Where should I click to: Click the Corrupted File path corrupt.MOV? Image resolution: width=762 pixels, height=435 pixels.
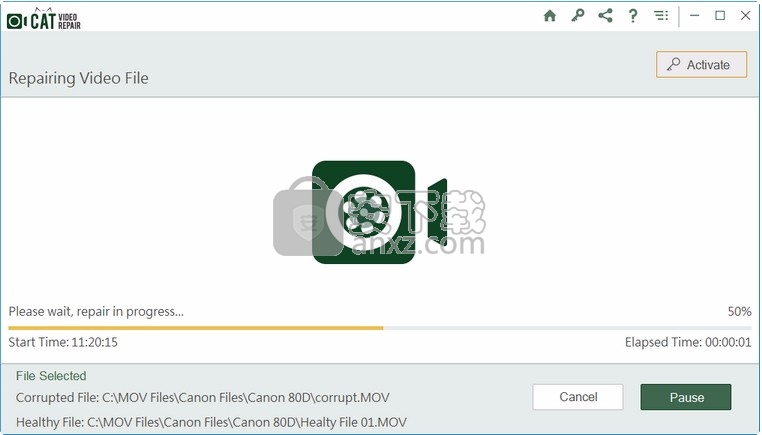click(203, 398)
